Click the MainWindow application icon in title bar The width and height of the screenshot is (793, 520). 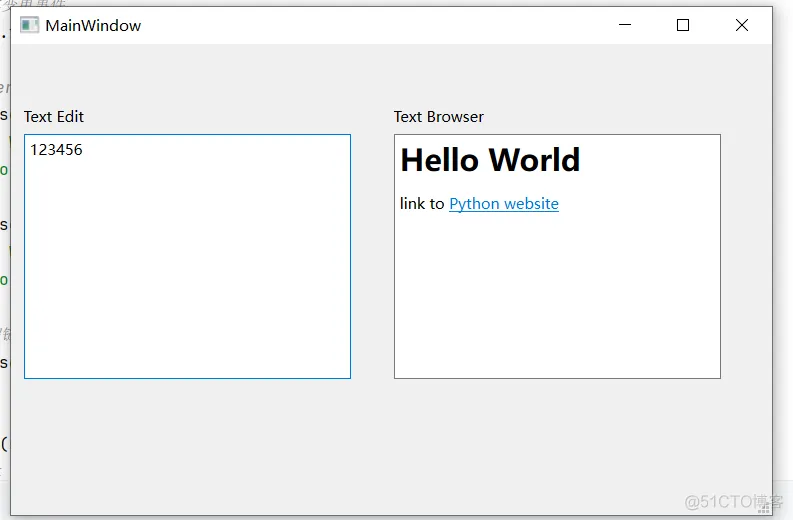click(29, 25)
